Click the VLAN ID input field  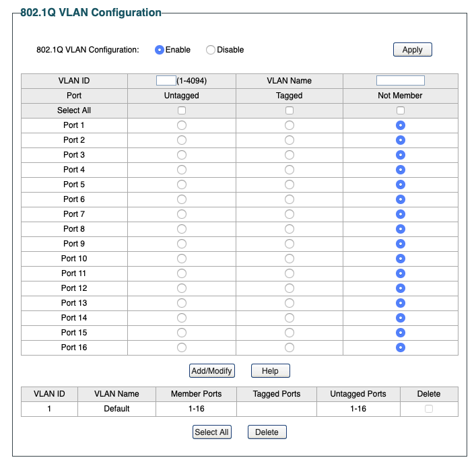click(x=166, y=81)
